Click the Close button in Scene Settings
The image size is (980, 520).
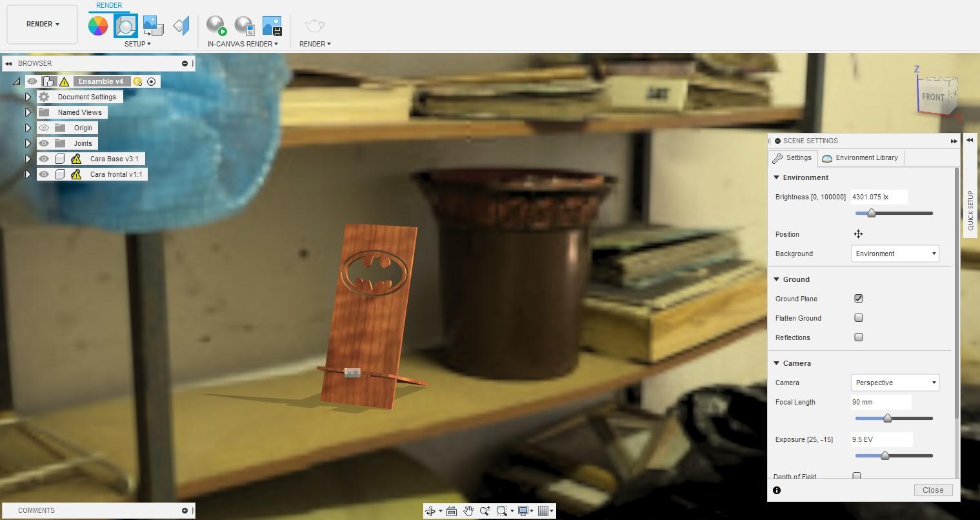click(932, 490)
